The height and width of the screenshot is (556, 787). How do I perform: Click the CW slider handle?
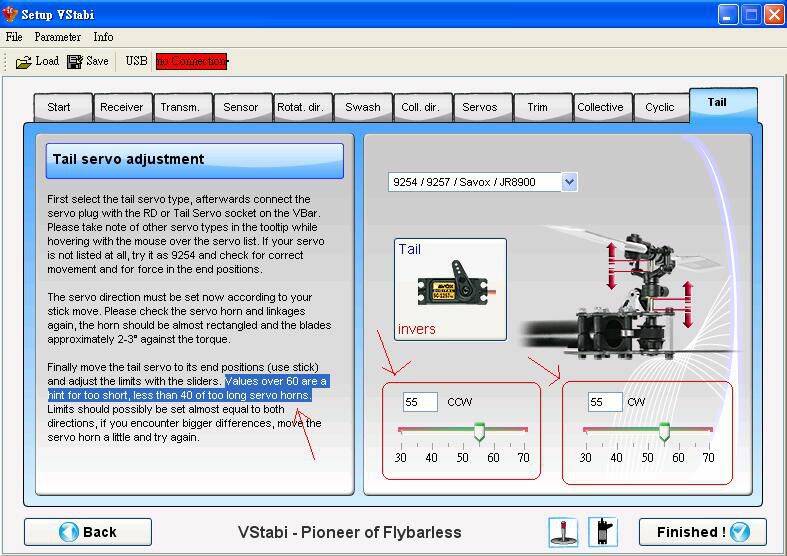tap(664, 432)
